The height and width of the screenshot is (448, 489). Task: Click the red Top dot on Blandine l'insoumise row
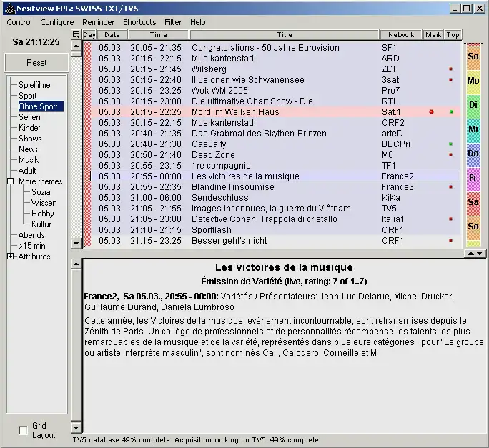tap(450, 187)
